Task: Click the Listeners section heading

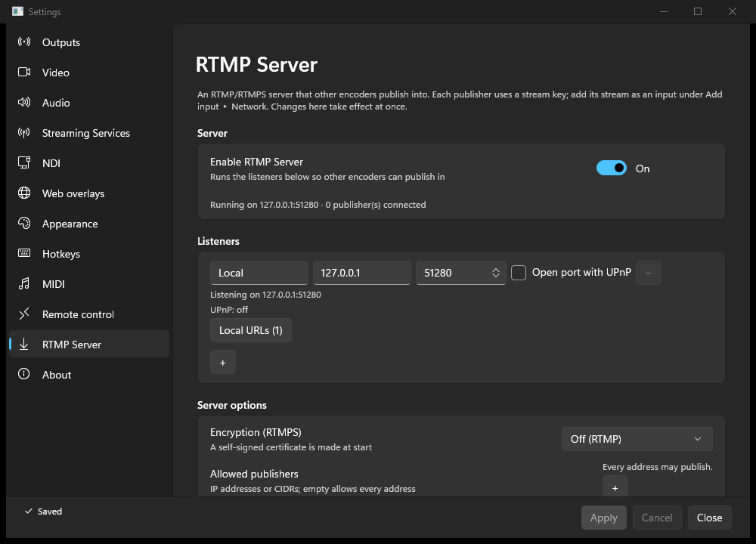Action: pos(218,241)
